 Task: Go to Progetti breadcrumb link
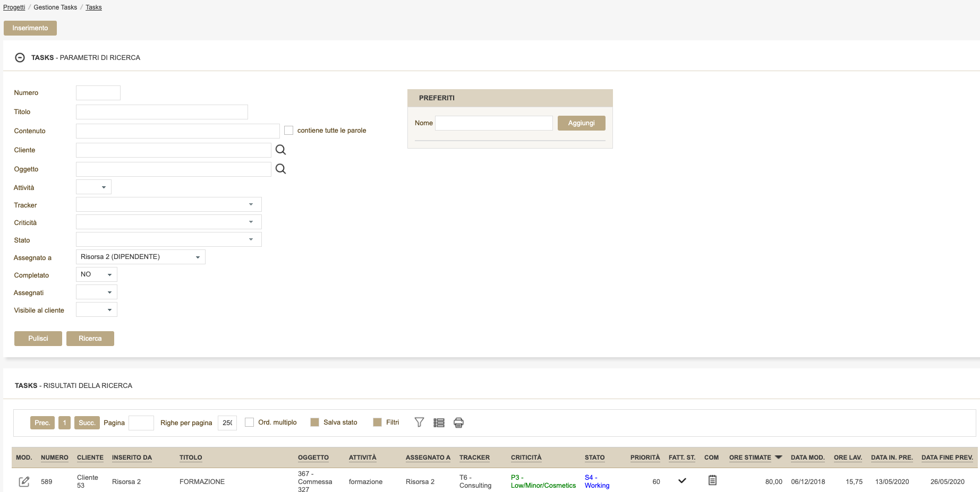pyautogui.click(x=14, y=7)
